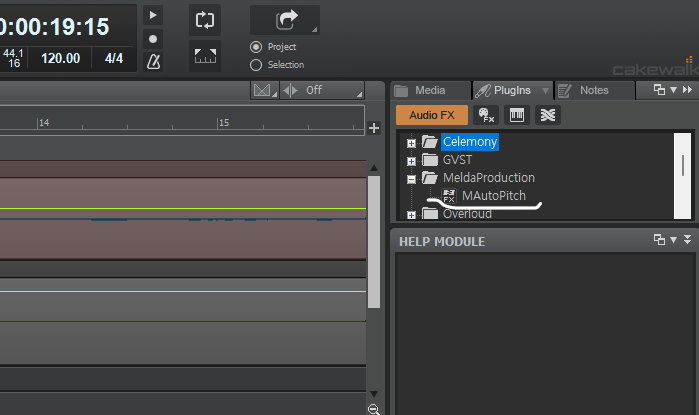Click the tempo value 120.00
This screenshot has height=415, width=699.
coord(61,58)
